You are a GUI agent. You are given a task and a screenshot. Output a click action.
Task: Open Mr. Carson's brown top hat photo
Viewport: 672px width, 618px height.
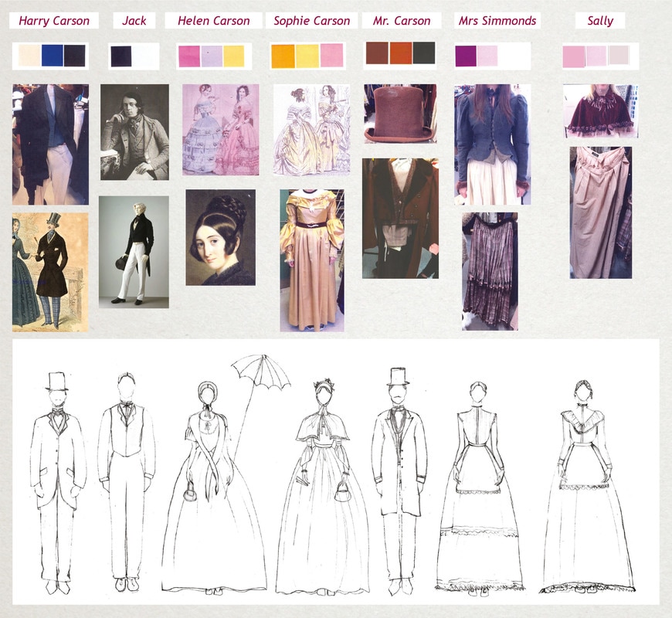tap(400, 114)
